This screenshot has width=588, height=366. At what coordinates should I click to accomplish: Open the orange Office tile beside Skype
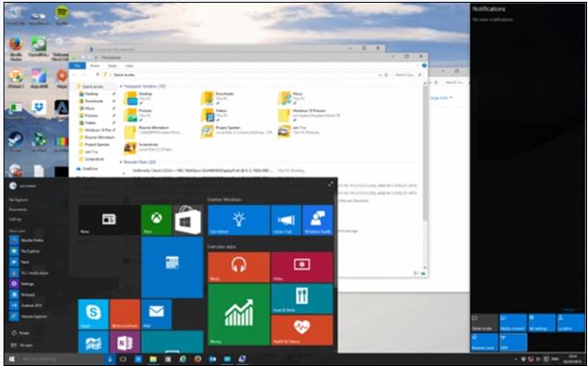[x=125, y=314]
